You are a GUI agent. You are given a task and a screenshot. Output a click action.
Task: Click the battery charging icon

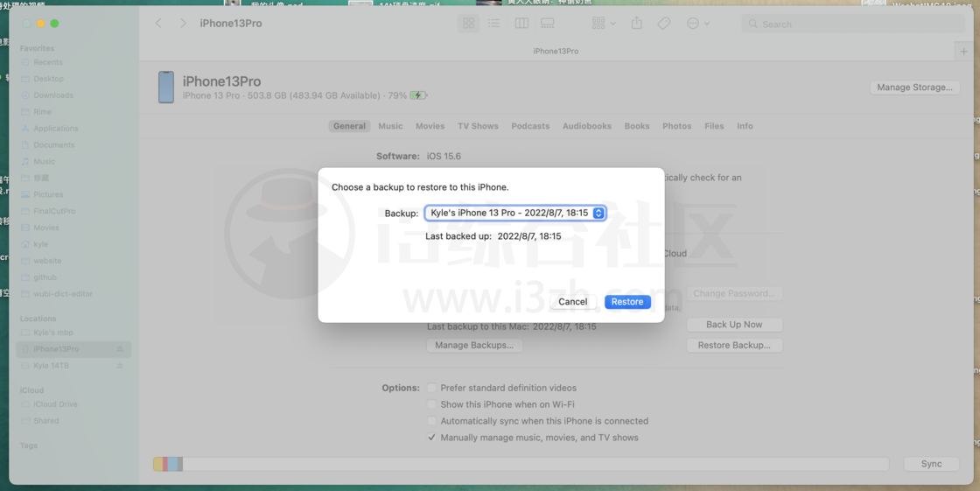(418, 95)
